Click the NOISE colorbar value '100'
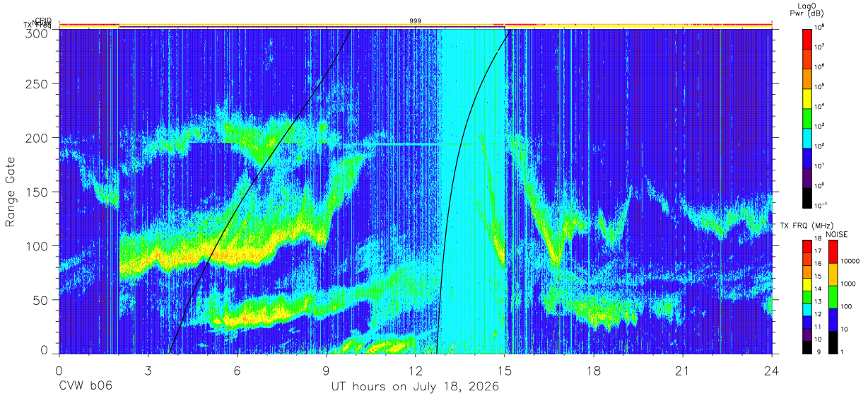868x401 pixels. pos(846,306)
